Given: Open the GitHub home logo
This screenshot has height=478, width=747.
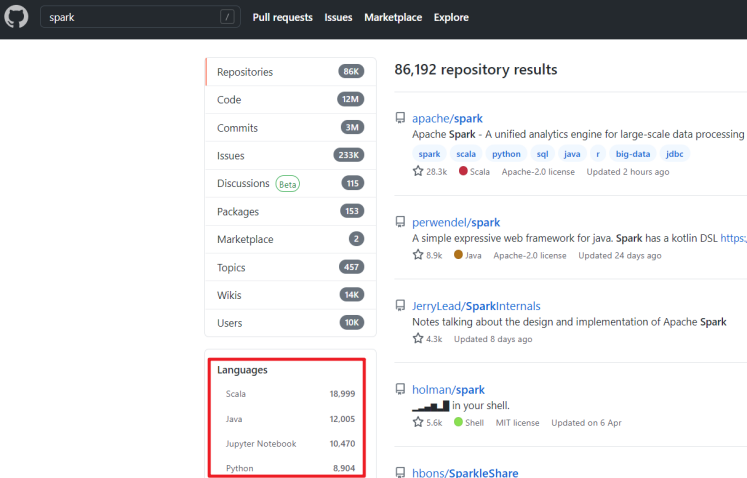Looking at the screenshot, I should (x=16, y=17).
